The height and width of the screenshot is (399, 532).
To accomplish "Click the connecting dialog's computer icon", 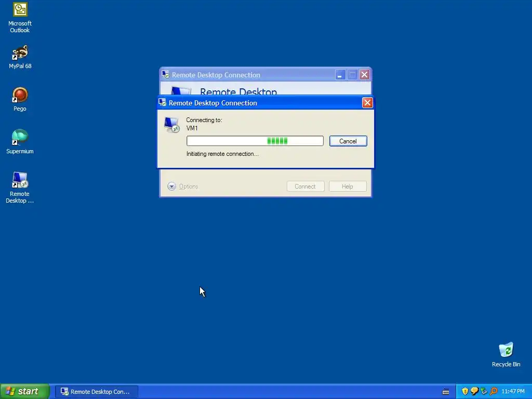I will click(171, 125).
